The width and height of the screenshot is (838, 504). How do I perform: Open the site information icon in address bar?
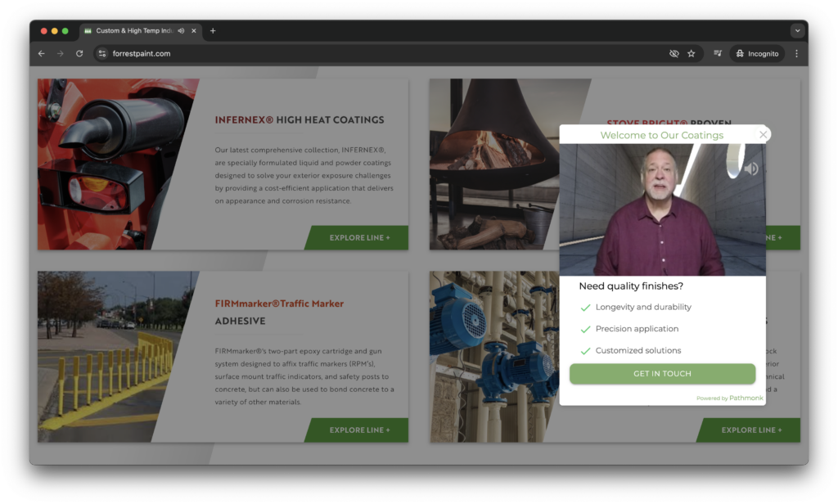pyautogui.click(x=102, y=54)
